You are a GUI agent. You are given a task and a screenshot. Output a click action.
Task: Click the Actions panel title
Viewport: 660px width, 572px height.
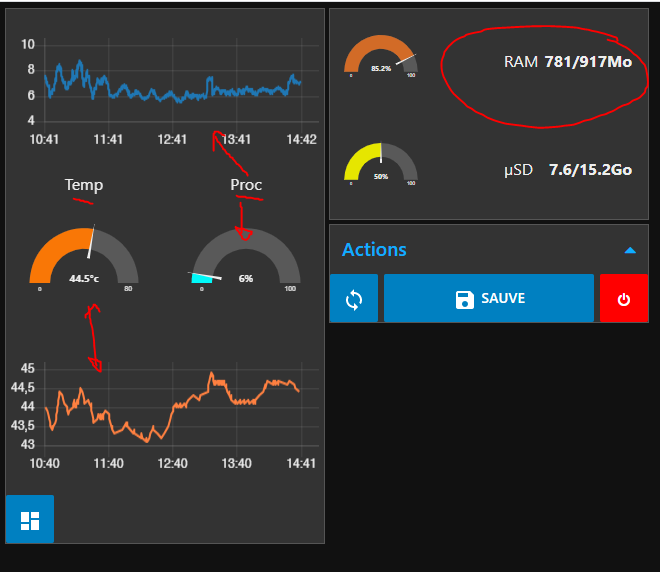pyautogui.click(x=374, y=250)
